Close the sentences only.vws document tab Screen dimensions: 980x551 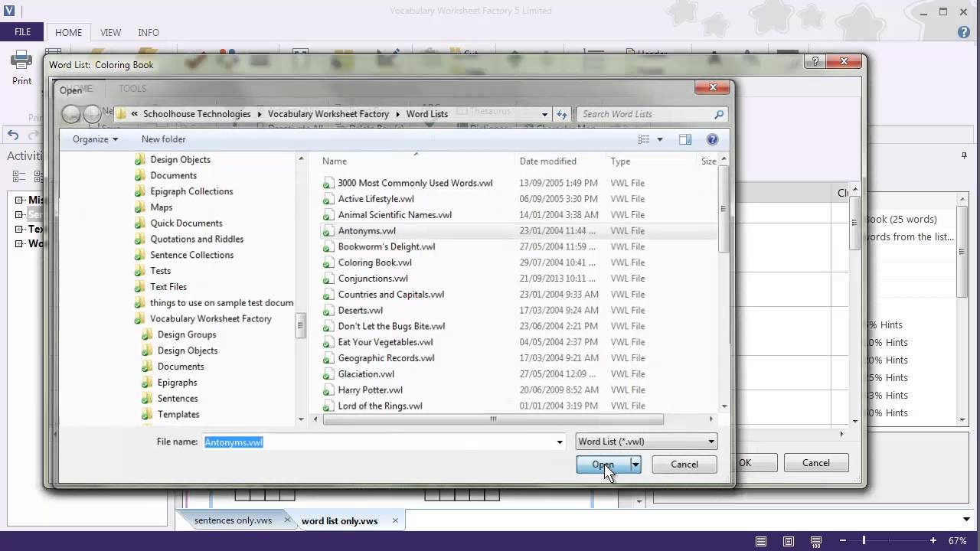[x=288, y=520]
